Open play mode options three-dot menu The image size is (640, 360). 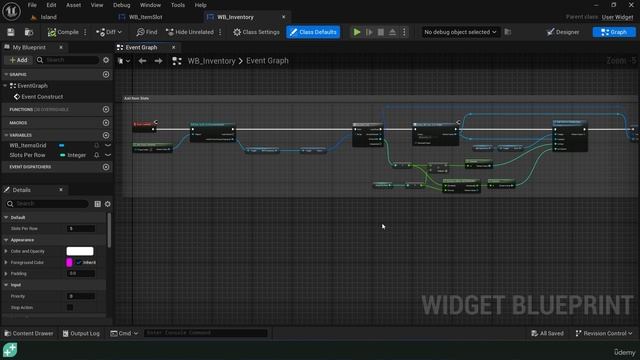click(404, 32)
